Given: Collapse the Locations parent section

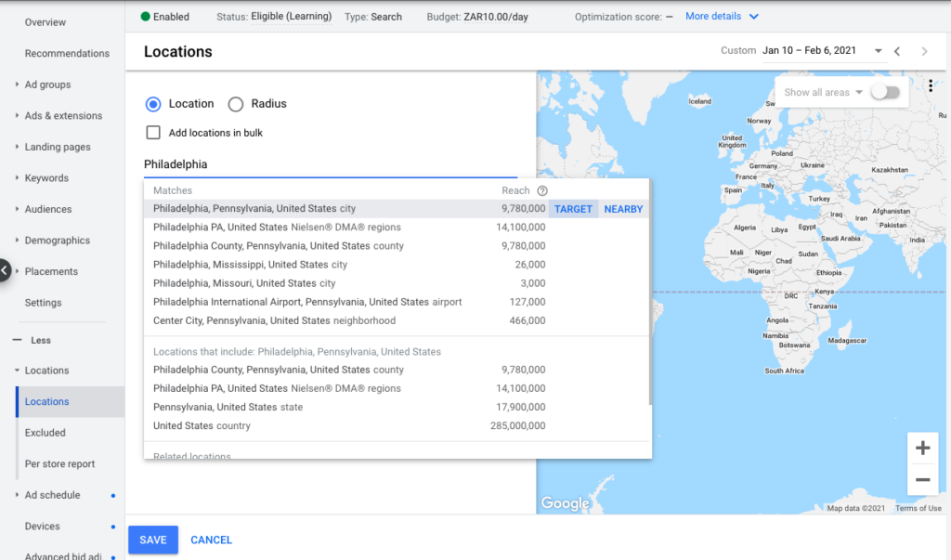Looking at the screenshot, I should pos(17,371).
